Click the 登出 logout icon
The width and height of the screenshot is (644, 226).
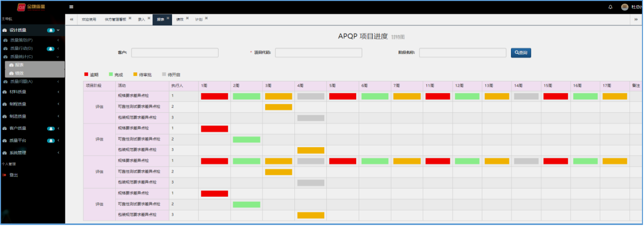5,175
